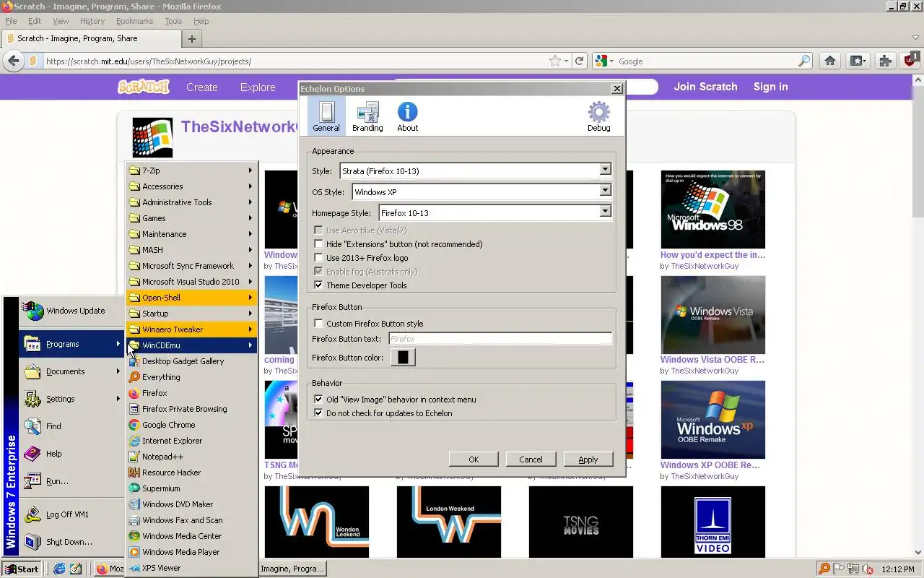Click the muted volume tray icon

click(x=867, y=569)
